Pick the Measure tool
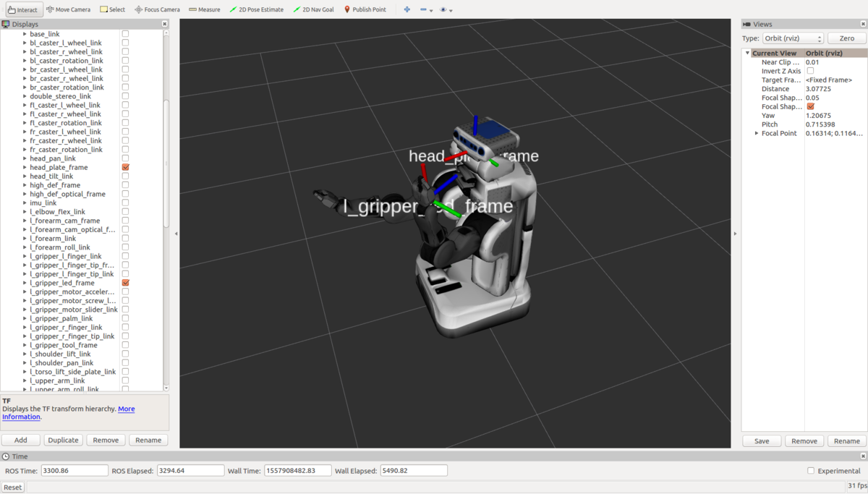Viewport: 868px width, 494px height. point(204,9)
